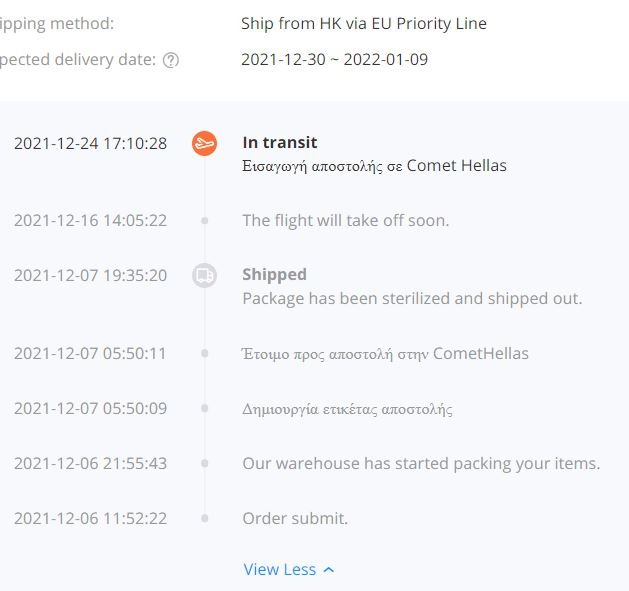
Task: Click the gray Shipped truck icon
Action: pyautogui.click(x=205, y=275)
